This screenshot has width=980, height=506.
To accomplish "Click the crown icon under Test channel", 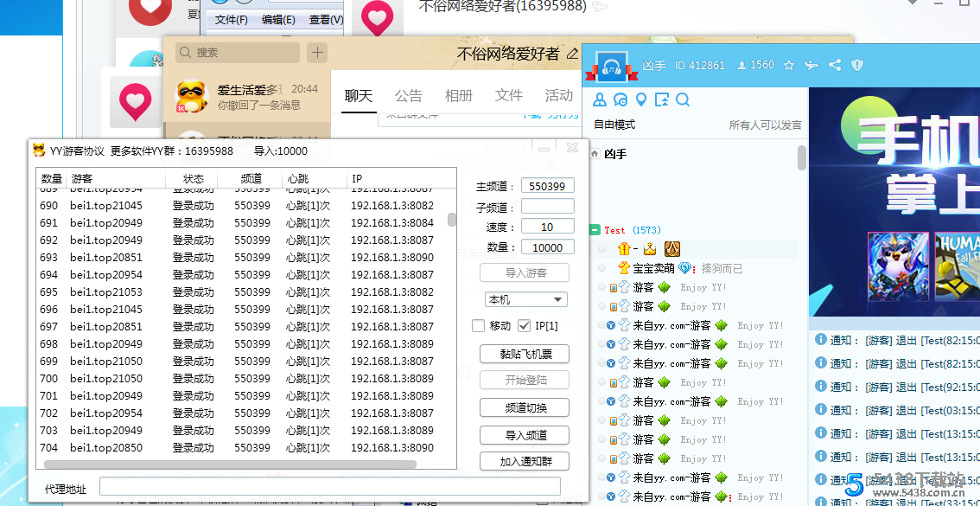I will pyautogui.click(x=649, y=249).
